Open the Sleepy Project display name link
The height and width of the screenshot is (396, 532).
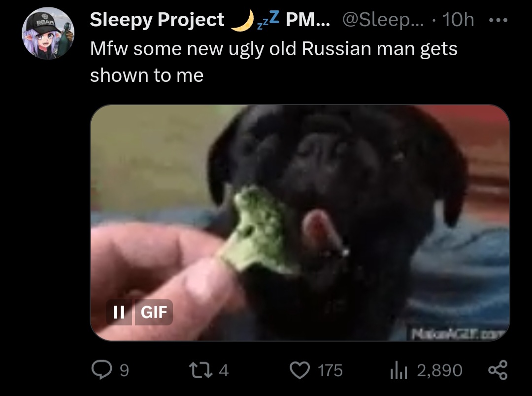[x=157, y=20]
